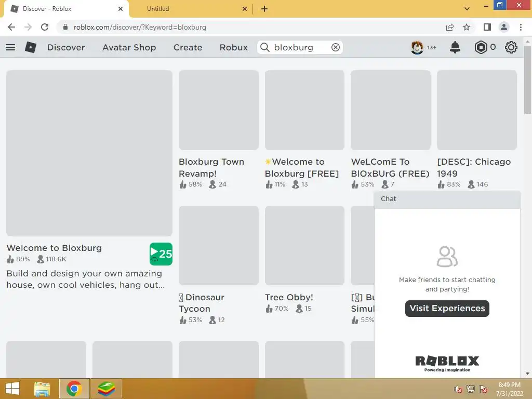This screenshot has height=399, width=532.
Task: Open the Robux page
Action: 233,47
